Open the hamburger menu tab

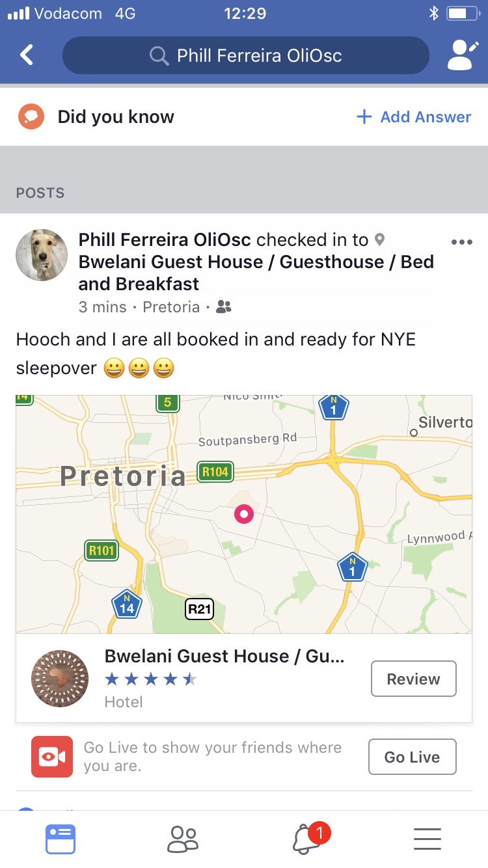[427, 839]
